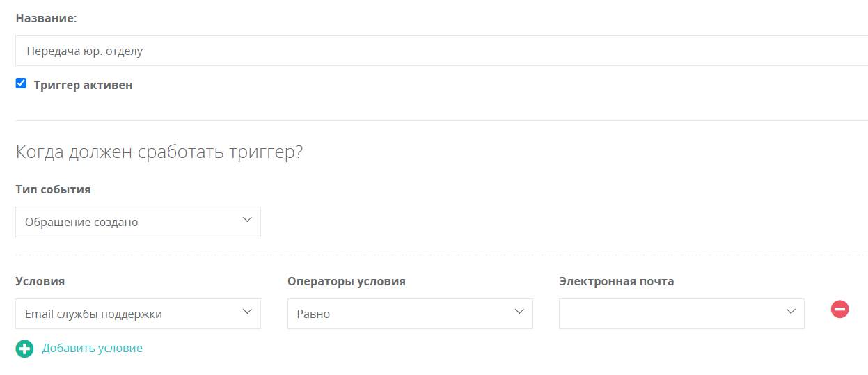Open the 'Тип события' dropdown showing 'Обращение создано'
The height and width of the screenshot is (375, 868).
(138, 222)
